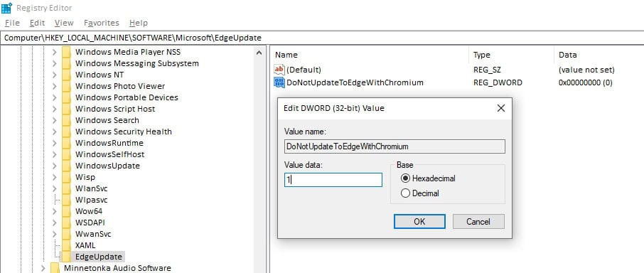The image size is (644, 273).
Task: Click the Wlpasvc folder icon
Action: [66, 200]
